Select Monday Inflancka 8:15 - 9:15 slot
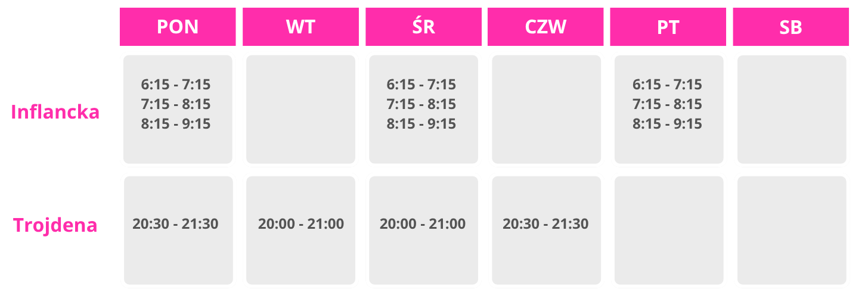 coord(176,124)
